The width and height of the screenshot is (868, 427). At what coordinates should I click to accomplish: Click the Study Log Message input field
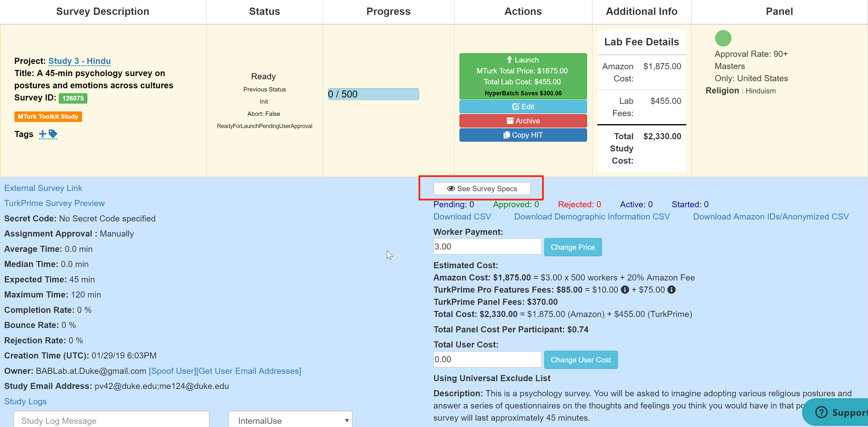coord(111,421)
